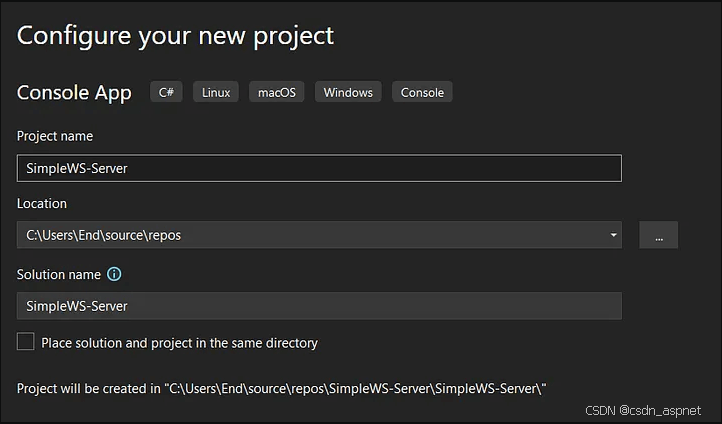This screenshot has width=722, height=424.
Task: Focus the Solution name text field
Action: [319, 306]
